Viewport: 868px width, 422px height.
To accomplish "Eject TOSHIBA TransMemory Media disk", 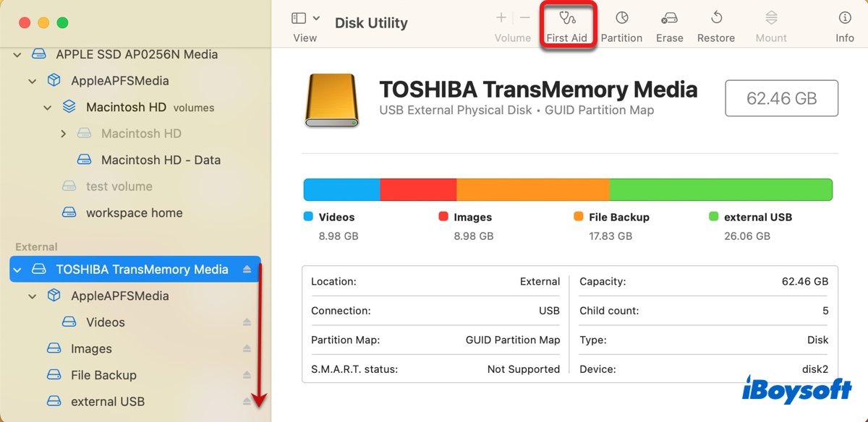I will [247, 270].
